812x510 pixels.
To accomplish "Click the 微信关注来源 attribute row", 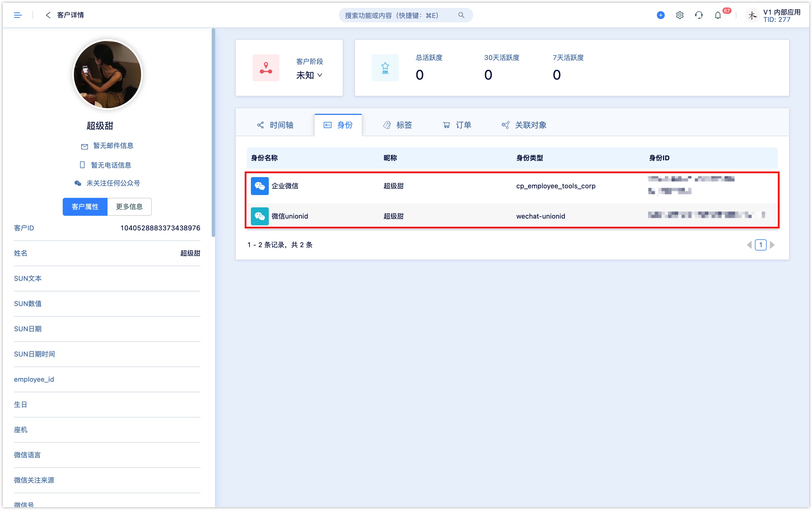I will [107, 480].
